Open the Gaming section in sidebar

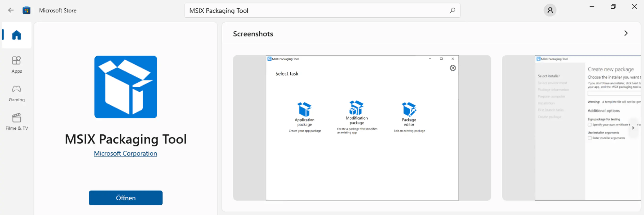(x=17, y=93)
